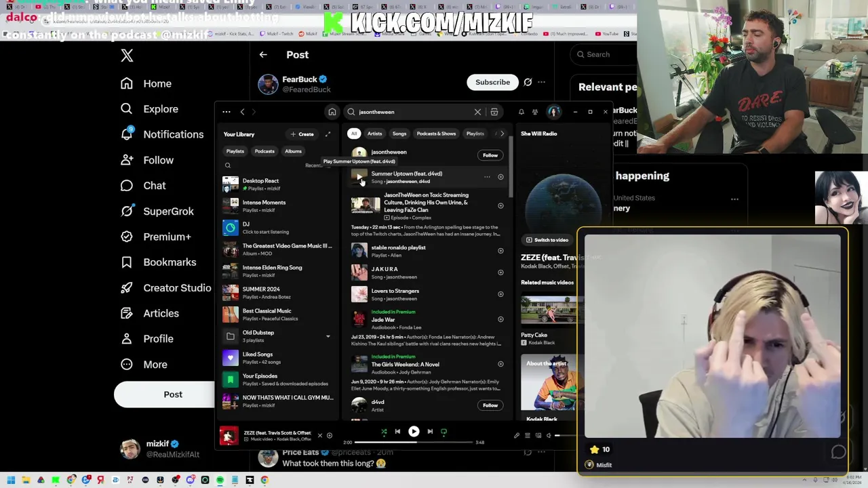Play Summer Uptown (feat. d4vd) song
This screenshot has width=868, height=488.
tap(359, 177)
